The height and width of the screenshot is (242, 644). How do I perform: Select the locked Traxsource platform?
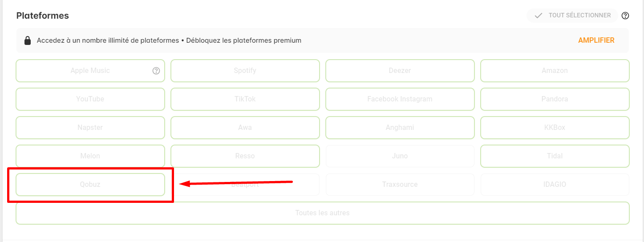tap(400, 185)
